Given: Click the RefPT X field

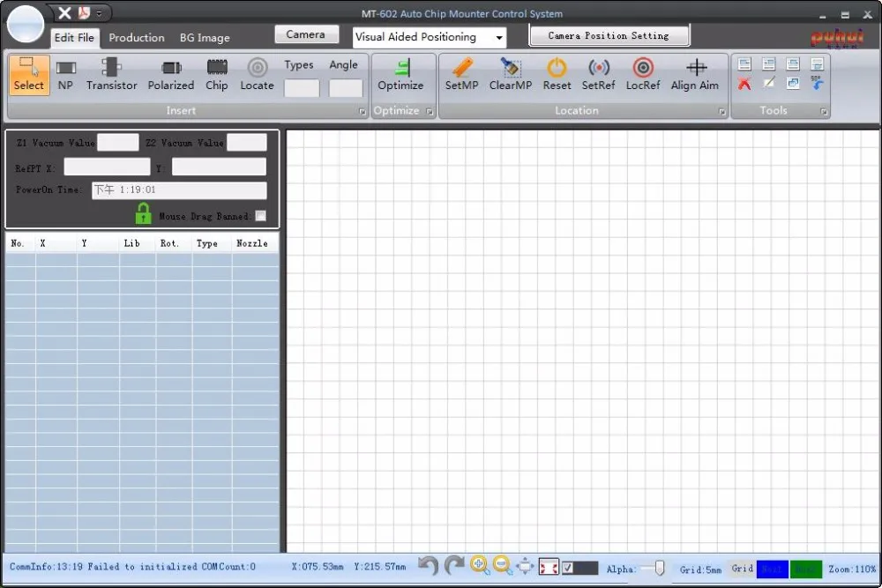Looking at the screenshot, I should pyautogui.click(x=107, y=167).
